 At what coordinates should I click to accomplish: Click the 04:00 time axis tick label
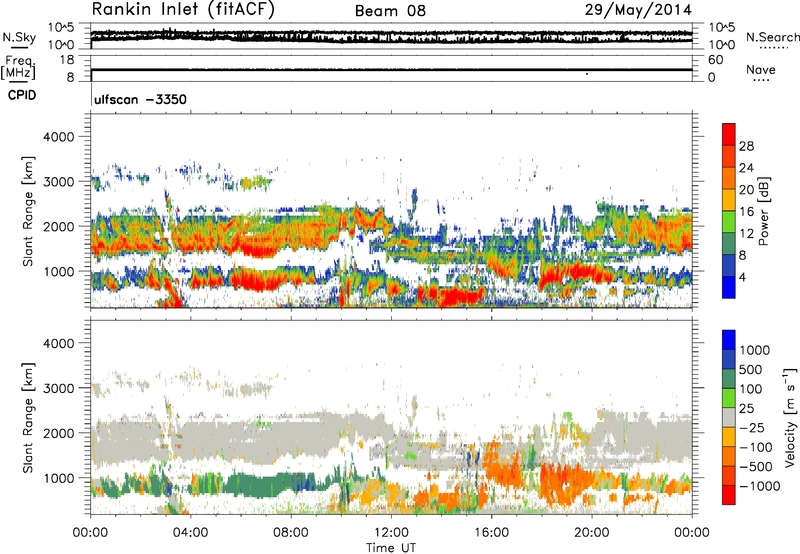(x=190, y=533)
